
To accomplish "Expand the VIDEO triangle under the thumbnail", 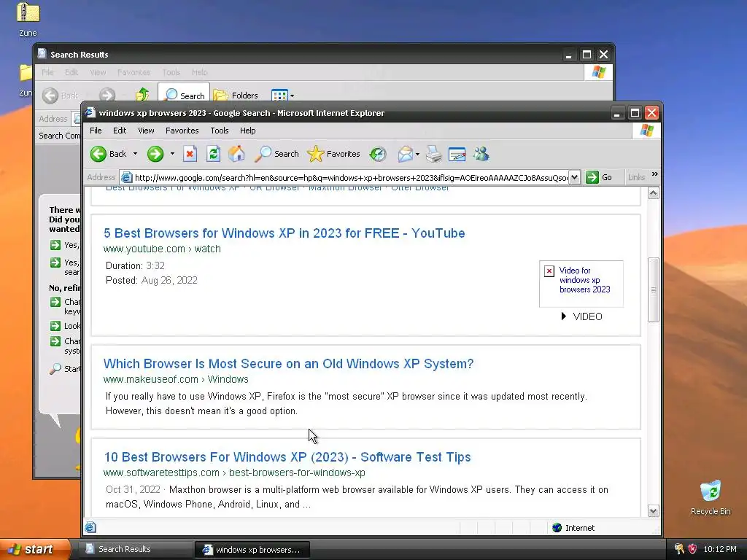I will [x=564, y=316].
